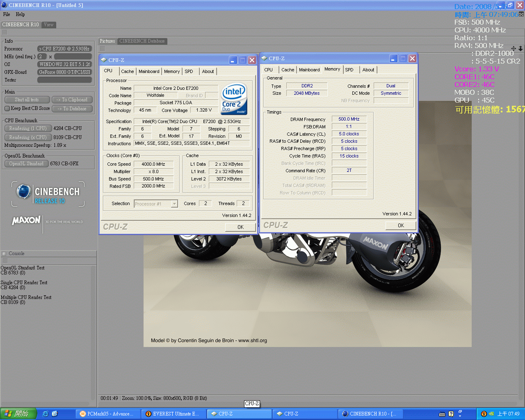Click the system tray clock
Viewport: 525px width, 420px height.
pyautogui.click(x=509, y=414)
